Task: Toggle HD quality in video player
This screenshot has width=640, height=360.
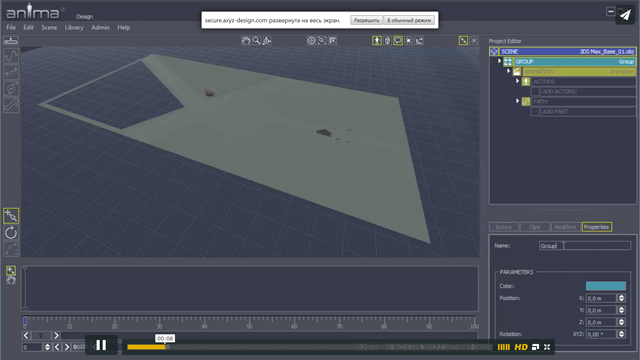Action: 521,347
